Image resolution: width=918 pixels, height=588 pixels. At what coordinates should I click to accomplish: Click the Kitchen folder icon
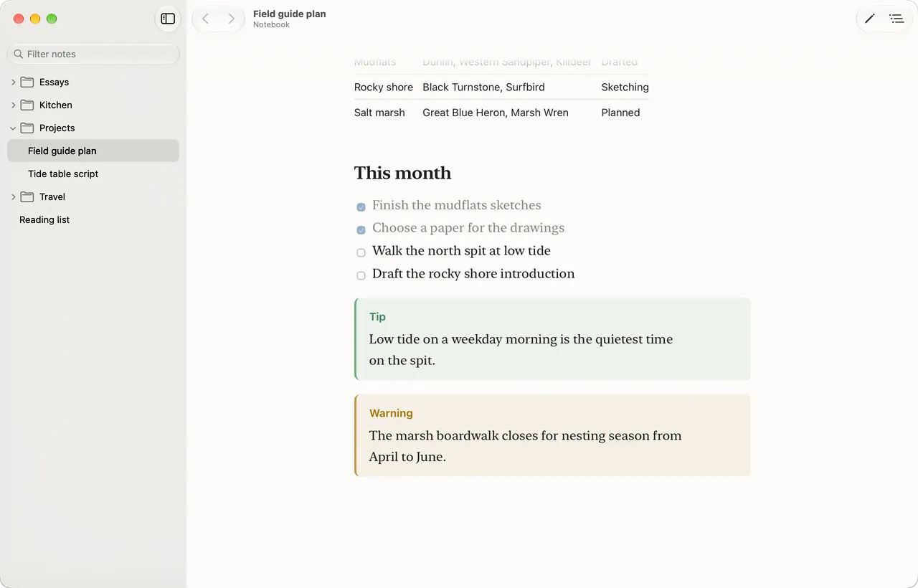coord(27,105)
